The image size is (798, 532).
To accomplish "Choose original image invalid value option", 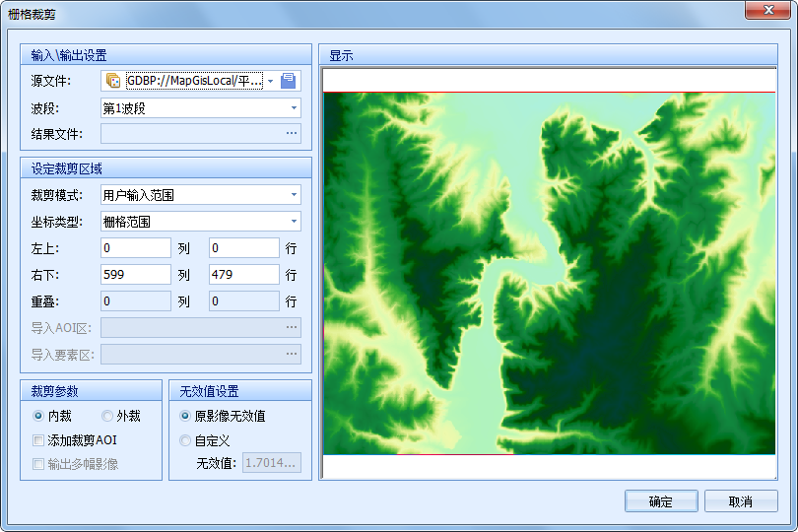I will click(185, 417).
